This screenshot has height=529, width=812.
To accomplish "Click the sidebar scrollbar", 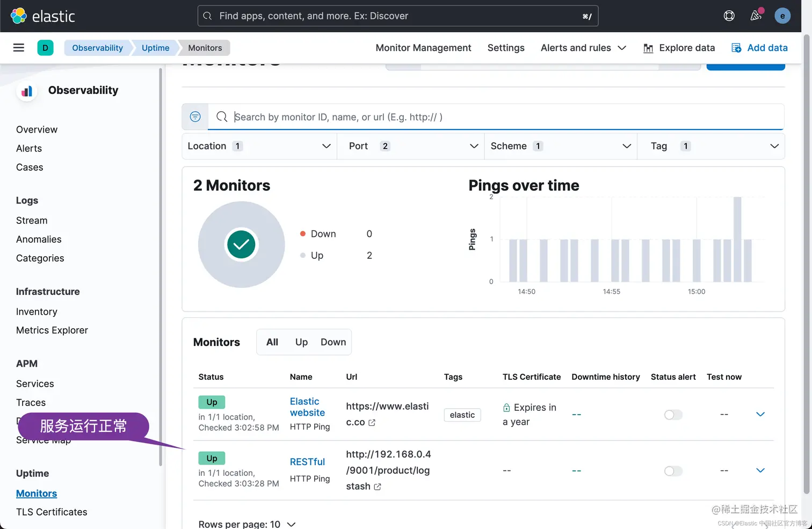I will pyautogui.click(x=160, y=267).
